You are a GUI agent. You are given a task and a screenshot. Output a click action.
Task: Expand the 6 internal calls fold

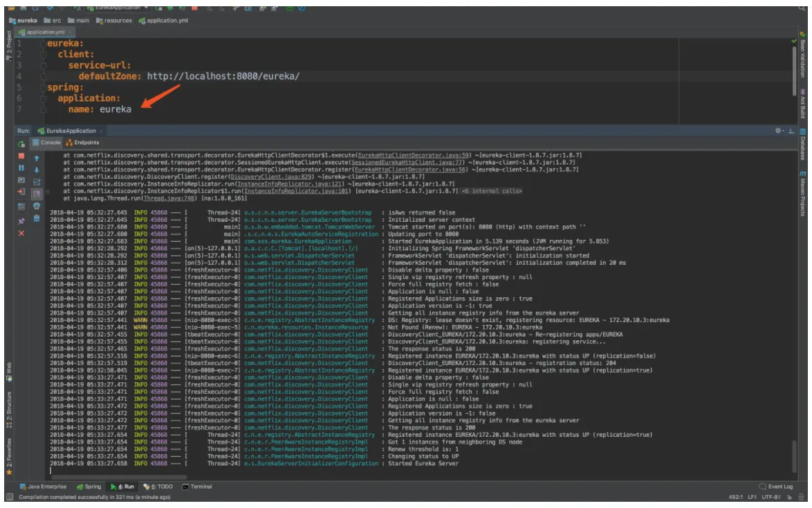[492, 191]
